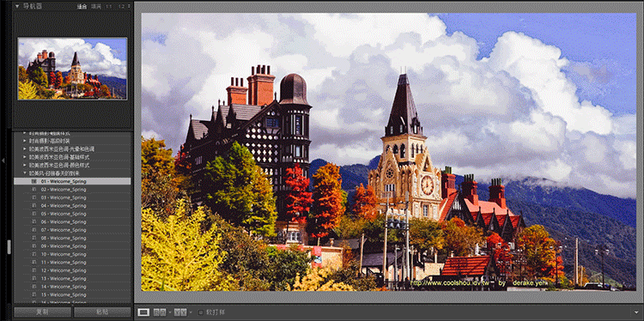Enable the 软打样 soft proofing checkbox
The width and height of the screenshot is (644, 321).
[x=201, y=312]
